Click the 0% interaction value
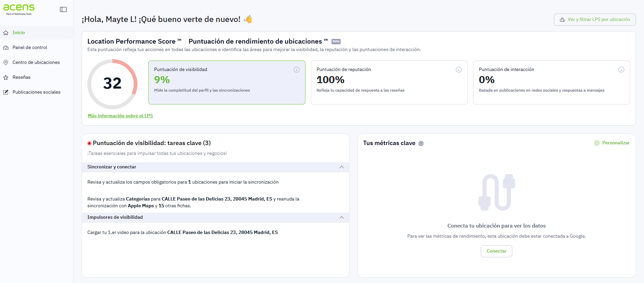This screenshot has width=644, height=283. [487, 80]
